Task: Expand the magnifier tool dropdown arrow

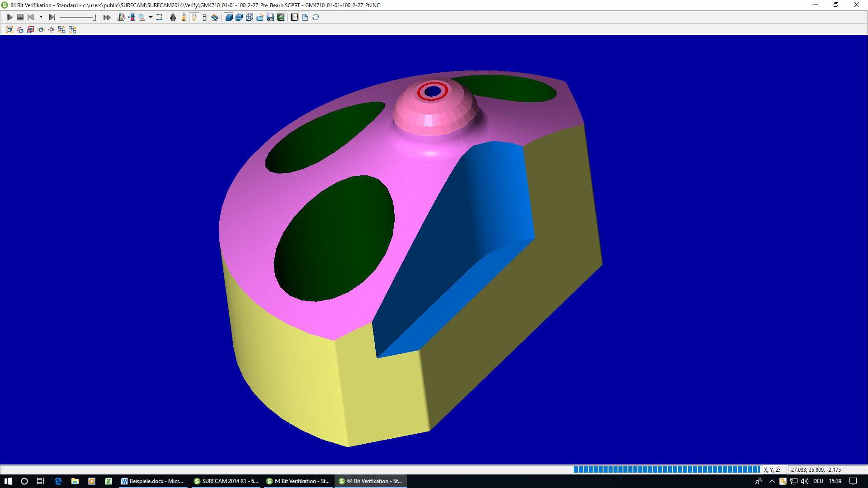Action: [x=151, y=17]
